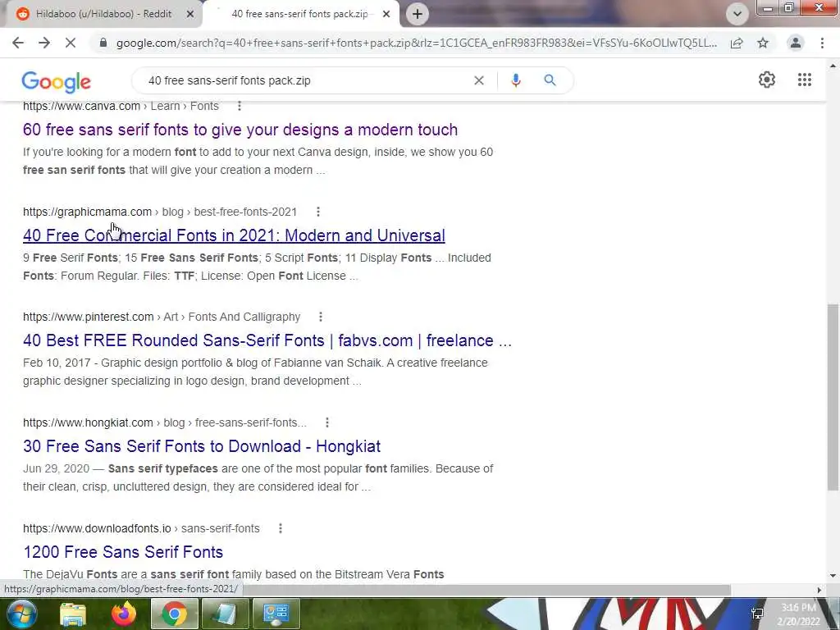Click the site lock icon in address bar

point(103,43)
